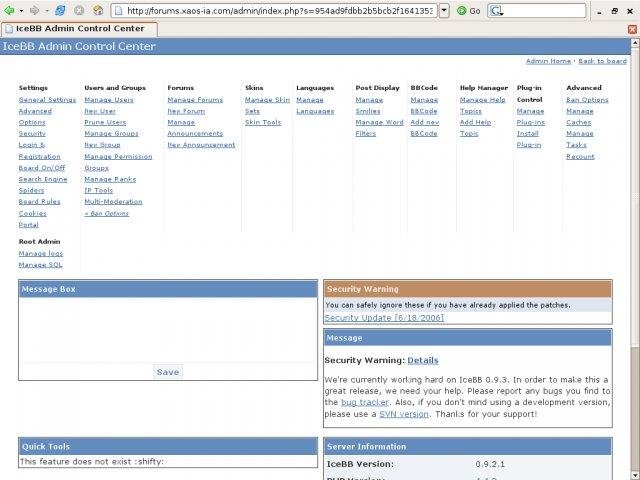Open Manage Users link
Image resolution: width=640 pixels, height=480 pixels.
[x=109, y=100]
